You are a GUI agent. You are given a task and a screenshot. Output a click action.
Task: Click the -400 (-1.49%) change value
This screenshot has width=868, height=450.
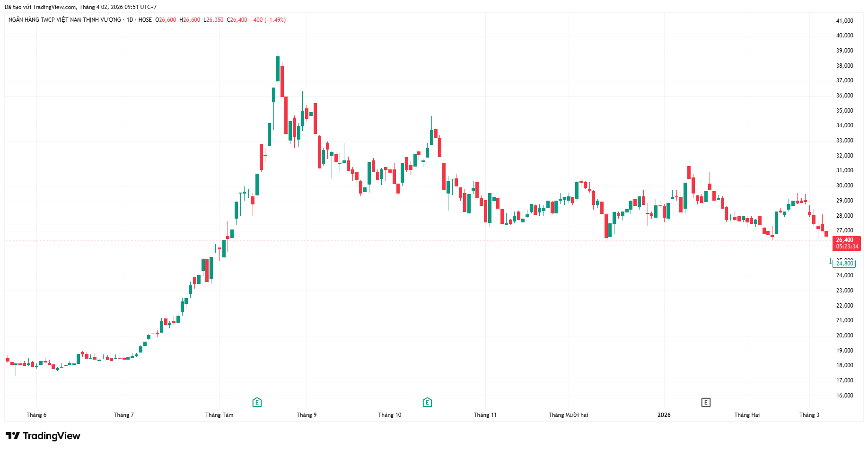pyautogui.click(x=268, y=20)
